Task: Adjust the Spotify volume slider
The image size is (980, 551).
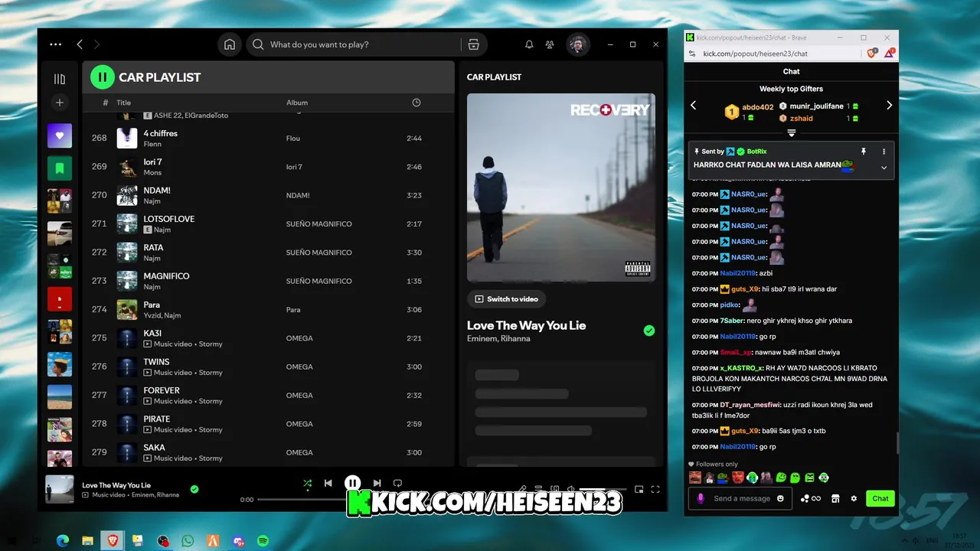Action: pos(603,489)
